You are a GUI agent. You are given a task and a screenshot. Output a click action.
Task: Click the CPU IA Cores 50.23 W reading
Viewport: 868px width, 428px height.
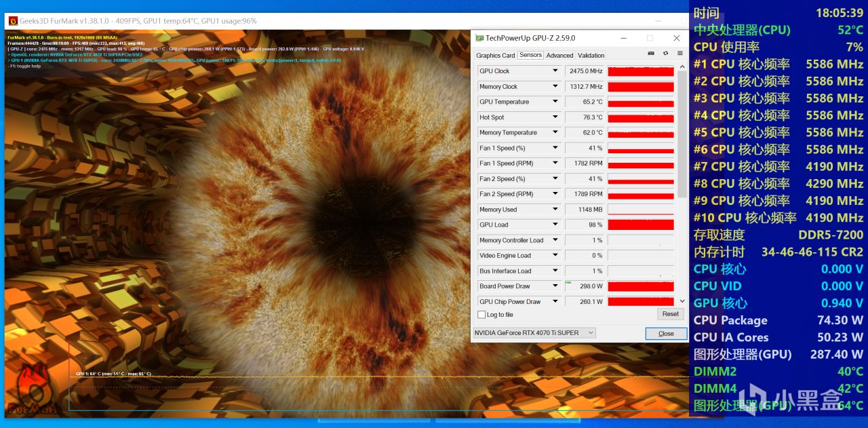(778, 337)
